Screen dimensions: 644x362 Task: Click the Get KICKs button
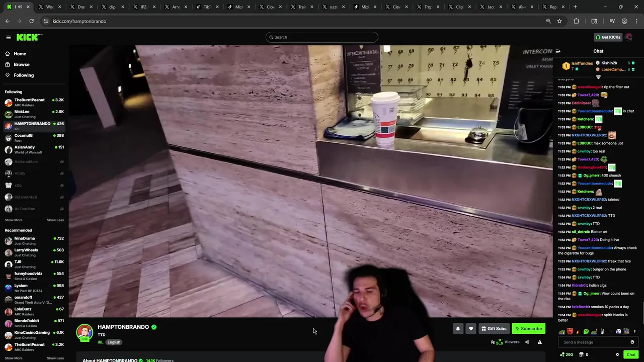point(608,37)
